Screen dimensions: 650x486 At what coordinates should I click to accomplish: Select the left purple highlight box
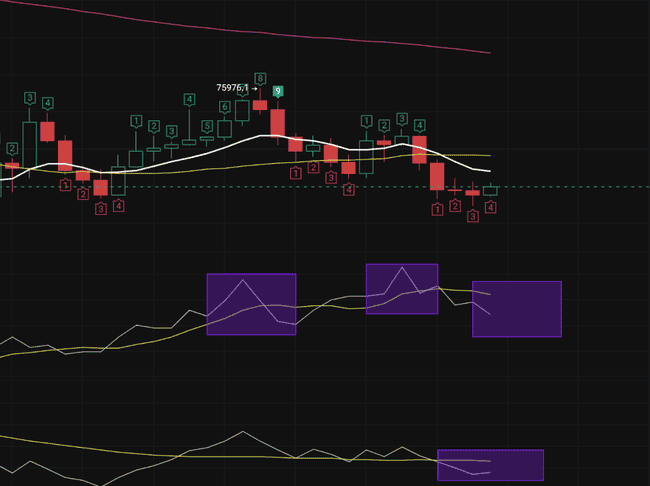[251, 304]
